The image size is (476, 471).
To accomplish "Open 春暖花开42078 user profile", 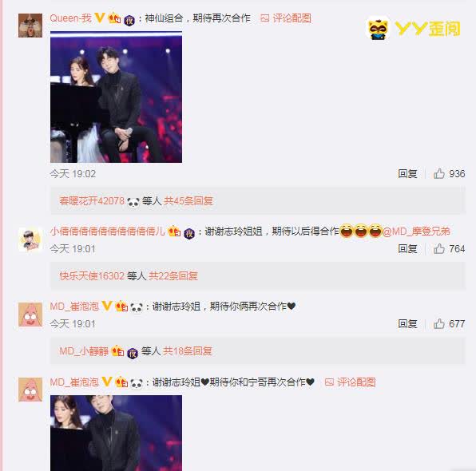I will click(92, 201).
